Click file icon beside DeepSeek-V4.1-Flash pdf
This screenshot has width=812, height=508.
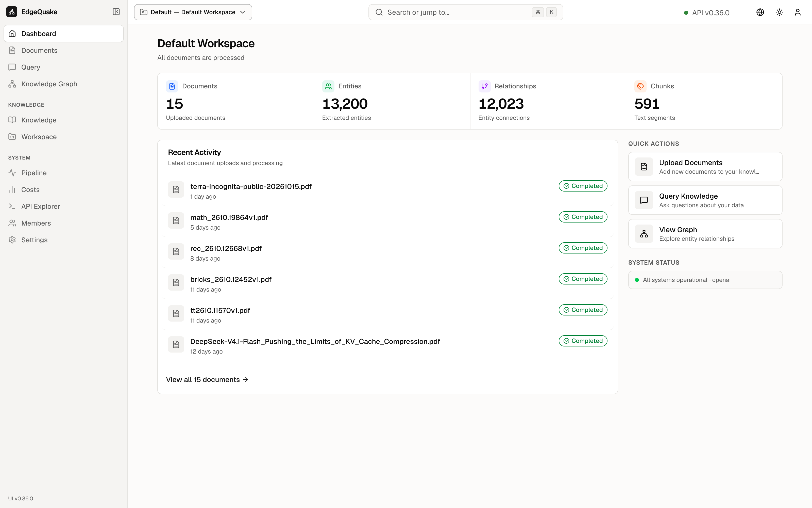pyautogui.click(x=176, y=344)
